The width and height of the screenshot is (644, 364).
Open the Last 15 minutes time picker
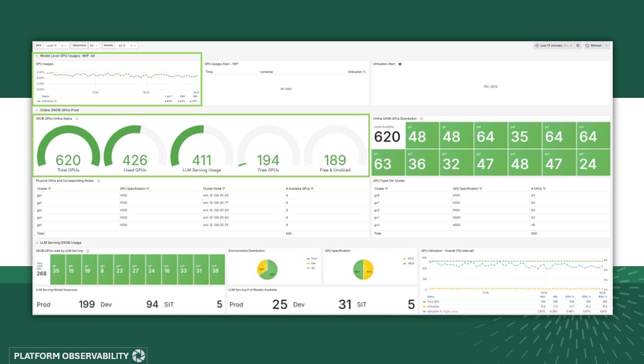click(x=554, y=45)
